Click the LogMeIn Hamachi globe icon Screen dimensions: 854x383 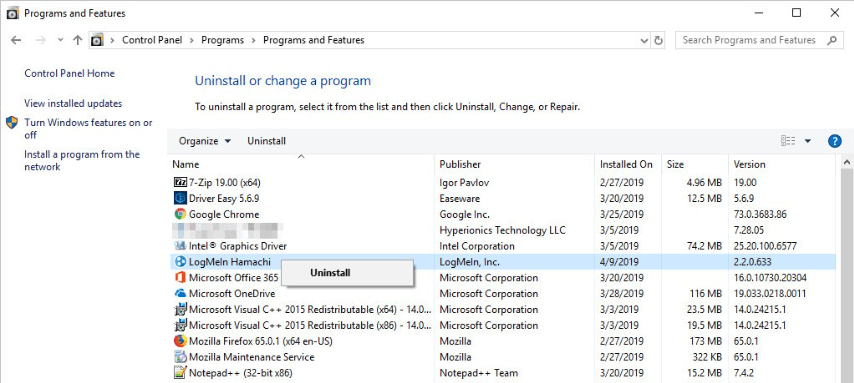point(180,262)
